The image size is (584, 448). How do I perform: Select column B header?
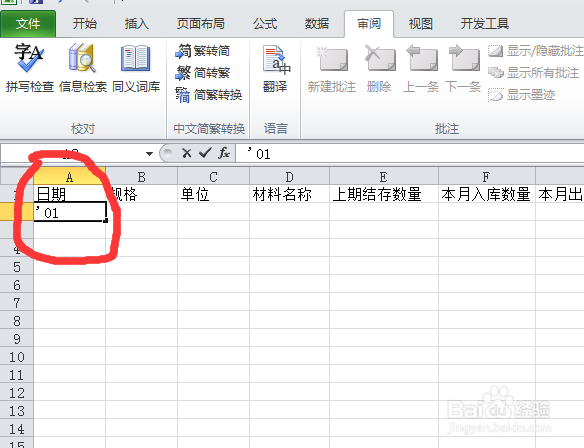[142, 177]
